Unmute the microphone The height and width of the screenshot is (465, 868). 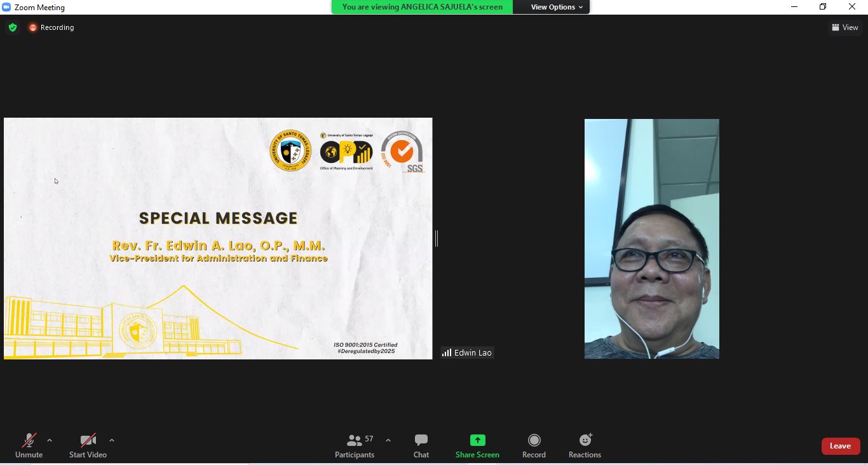coord(29,446)
